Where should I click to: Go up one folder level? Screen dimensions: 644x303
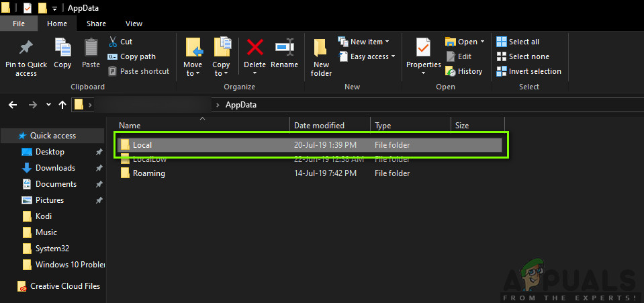pyautogui.click(x=62, y=105)
